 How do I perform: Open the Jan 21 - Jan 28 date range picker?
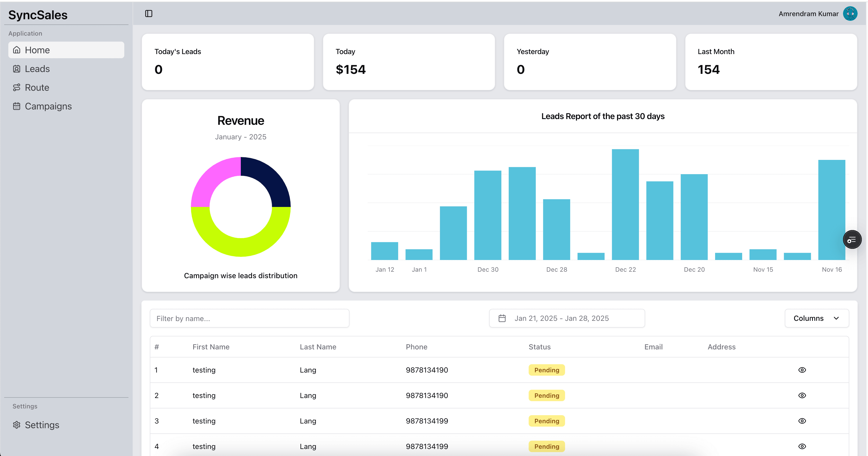pos(567,318)
